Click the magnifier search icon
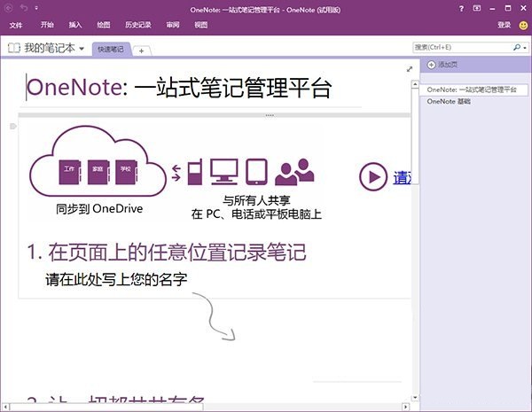The height and width of the screenshot is (412, 532). pyautogui.click(x=515, y=47)
